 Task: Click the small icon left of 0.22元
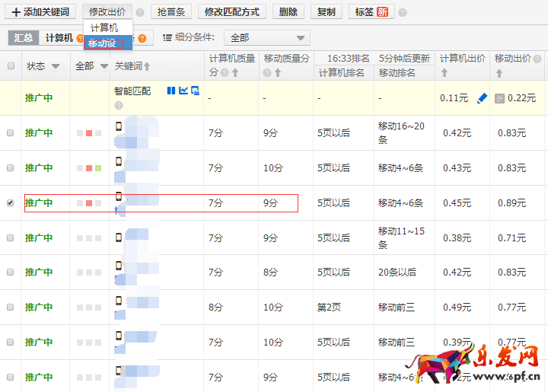[499, 98]
